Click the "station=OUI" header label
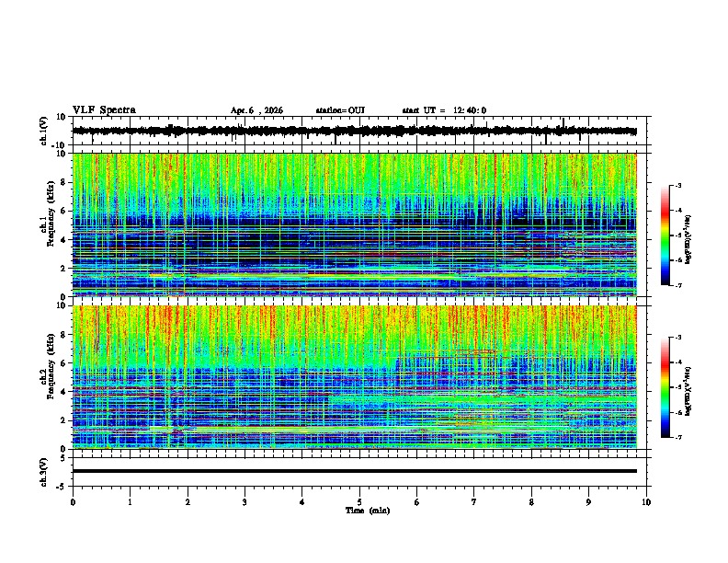The width and height of the screenshot is (728, 563). pyautogui.click(x=340, y=110)
